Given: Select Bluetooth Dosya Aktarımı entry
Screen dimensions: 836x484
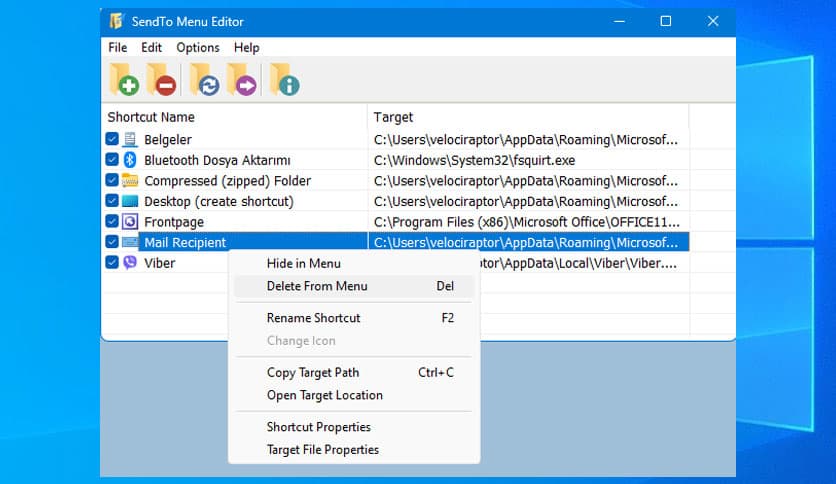Looking at the screenshot, I should (217, 160).
